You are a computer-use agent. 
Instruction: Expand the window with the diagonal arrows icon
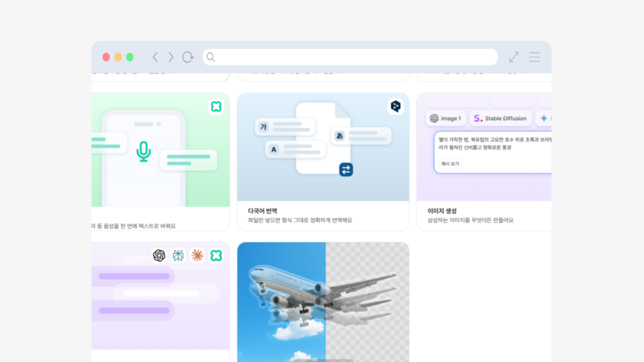[514, 57]
